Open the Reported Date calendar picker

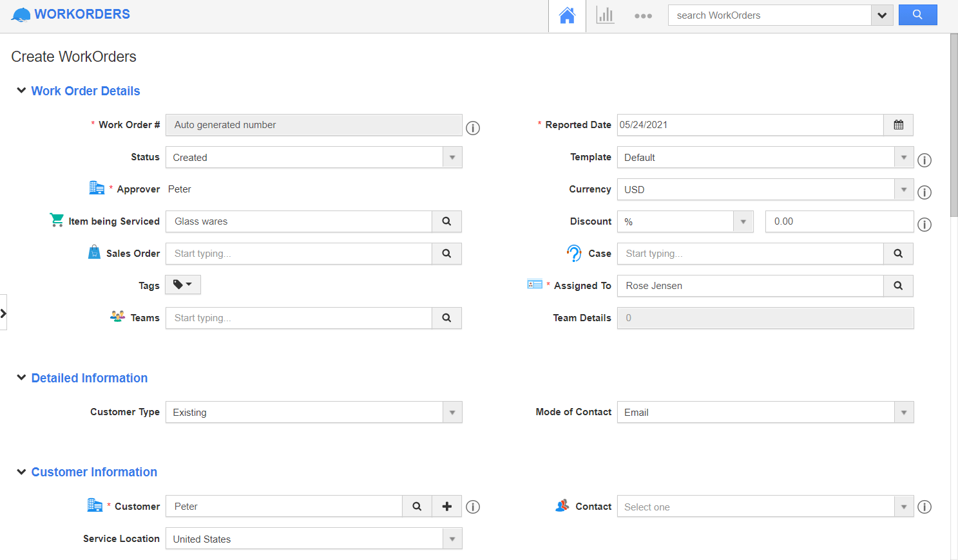pos(898,125)
